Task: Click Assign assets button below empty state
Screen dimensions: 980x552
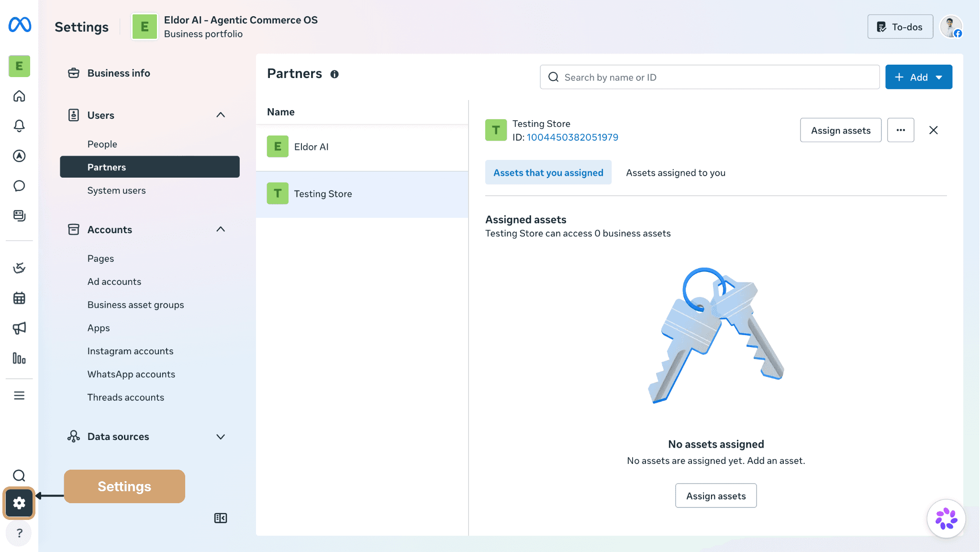Action: [x=716, y=496]
